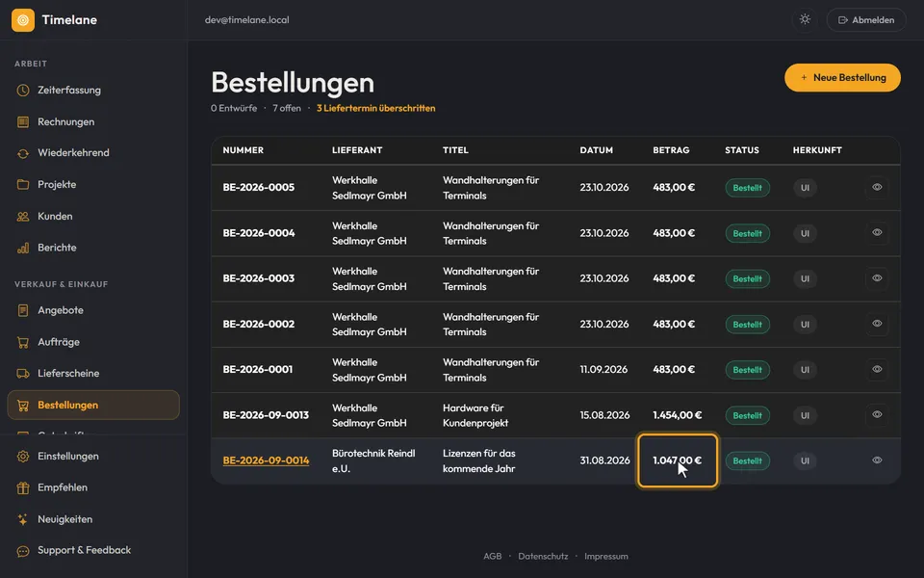
Task: Click the DATUM column header
Action: (597, 150)
